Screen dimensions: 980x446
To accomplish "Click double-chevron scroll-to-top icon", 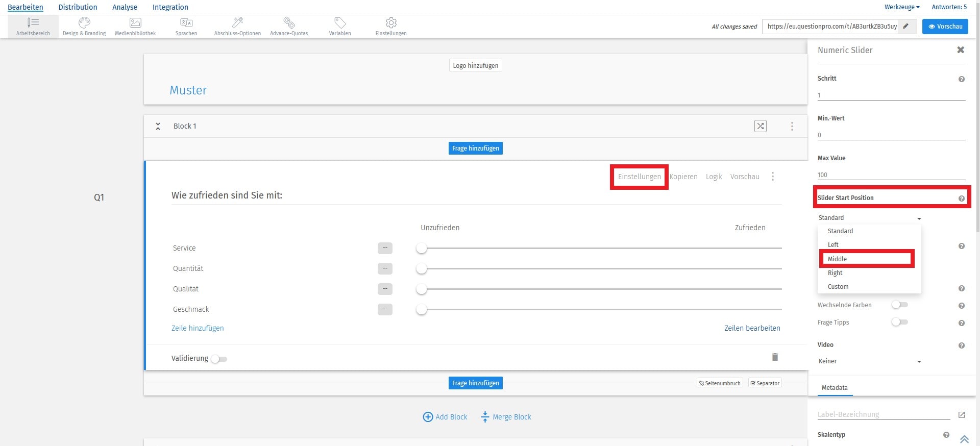I will point(964,439).
